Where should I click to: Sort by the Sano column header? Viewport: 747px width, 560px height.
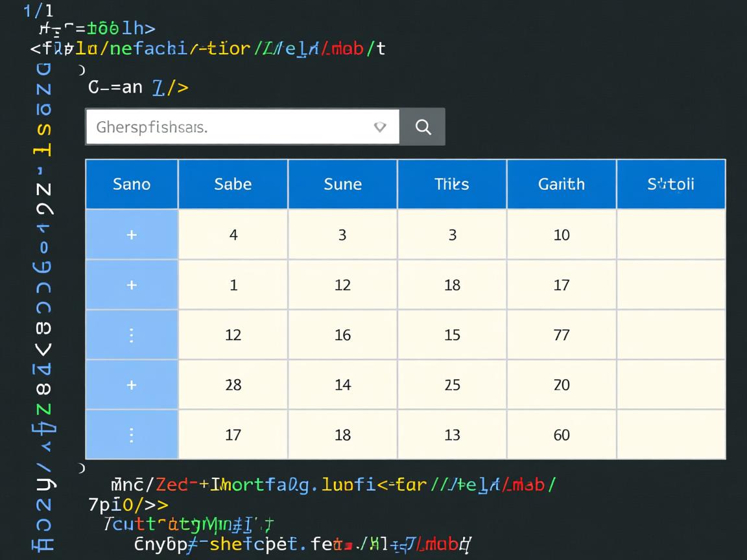[x=132, y=184]
